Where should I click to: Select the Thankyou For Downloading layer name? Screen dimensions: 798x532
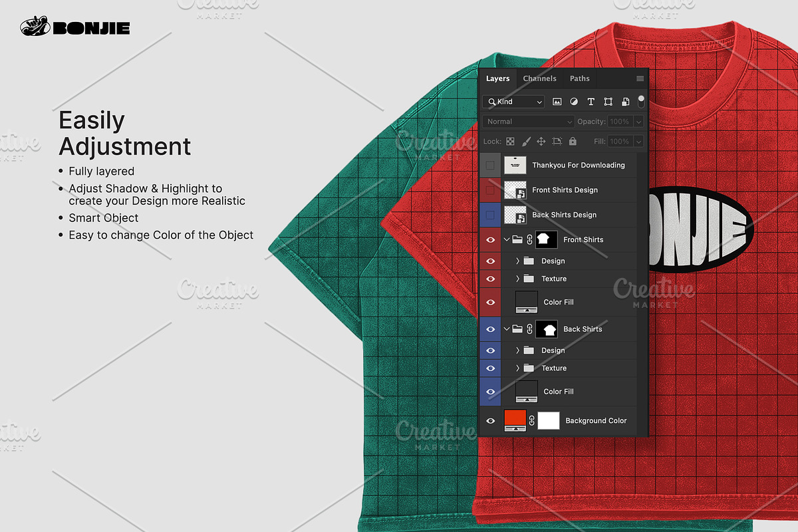tap(579, 165)
